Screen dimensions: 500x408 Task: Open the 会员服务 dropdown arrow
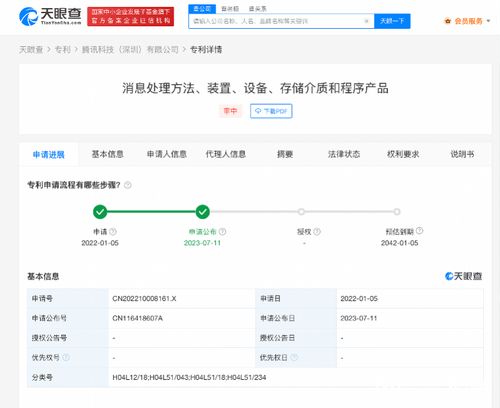click(x=488, y=21)
